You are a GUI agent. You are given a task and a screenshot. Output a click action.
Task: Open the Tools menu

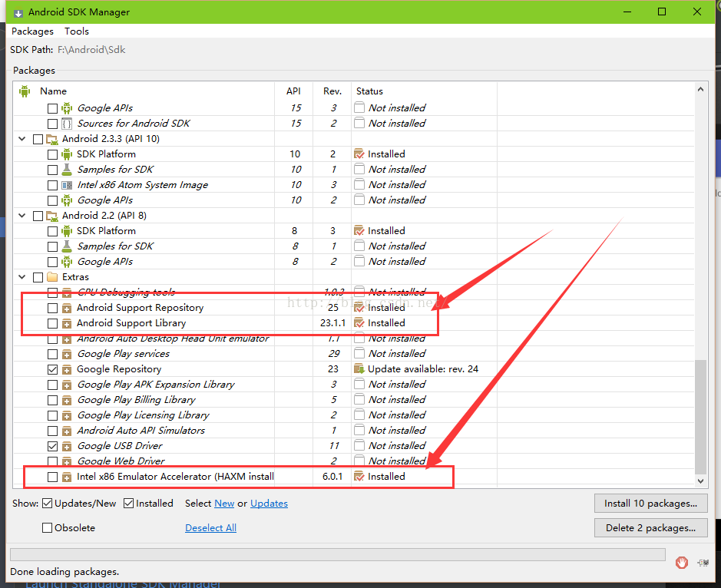(x=76, y=31)
